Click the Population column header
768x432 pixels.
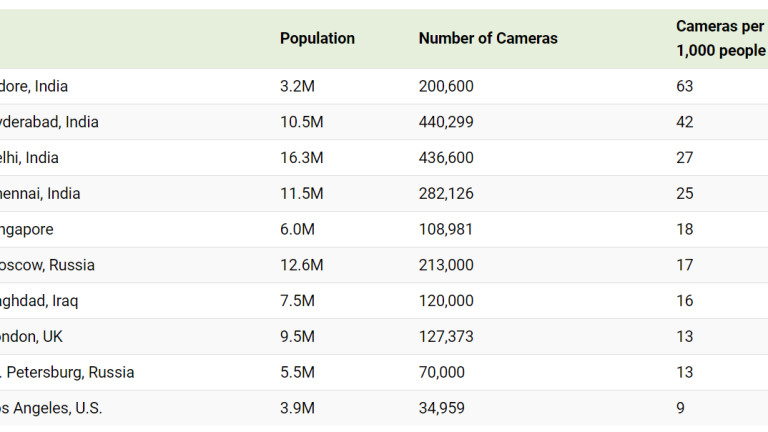[x=317, y=39]
